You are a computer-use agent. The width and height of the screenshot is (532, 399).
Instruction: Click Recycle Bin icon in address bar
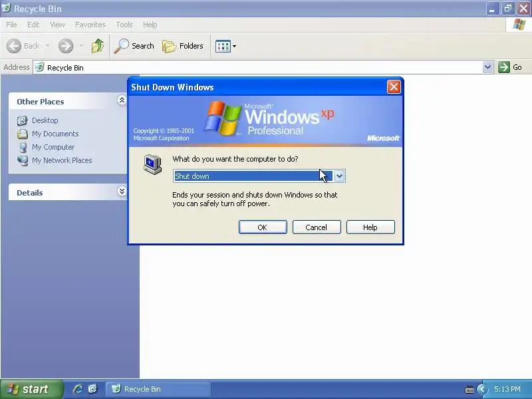(x=40, y=67)
